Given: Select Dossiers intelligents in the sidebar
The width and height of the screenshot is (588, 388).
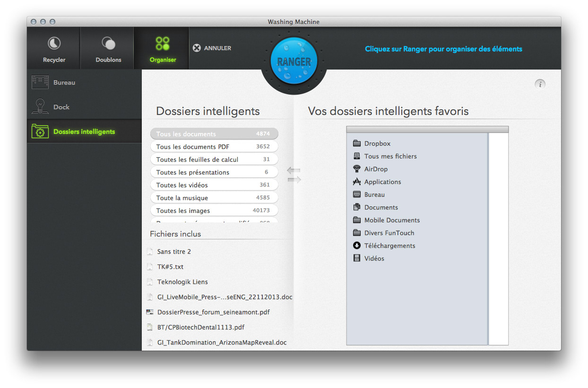Looking at the screenshot, I should pos(85,132).
